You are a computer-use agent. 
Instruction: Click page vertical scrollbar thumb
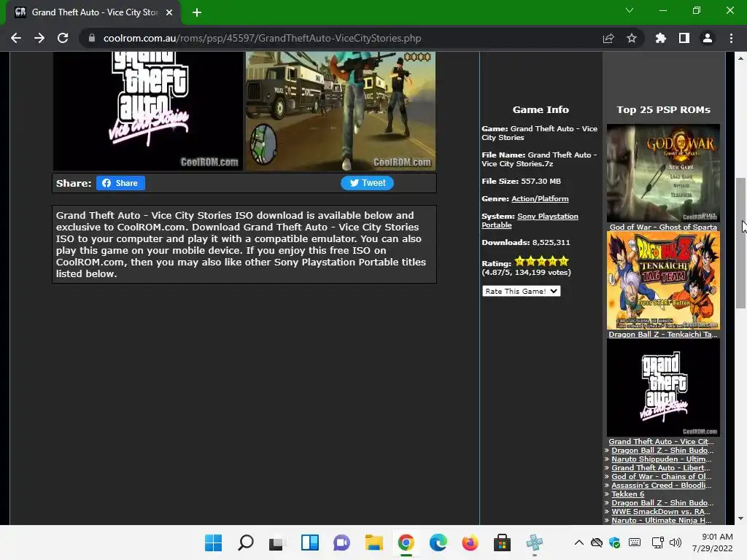click(740, 243)
